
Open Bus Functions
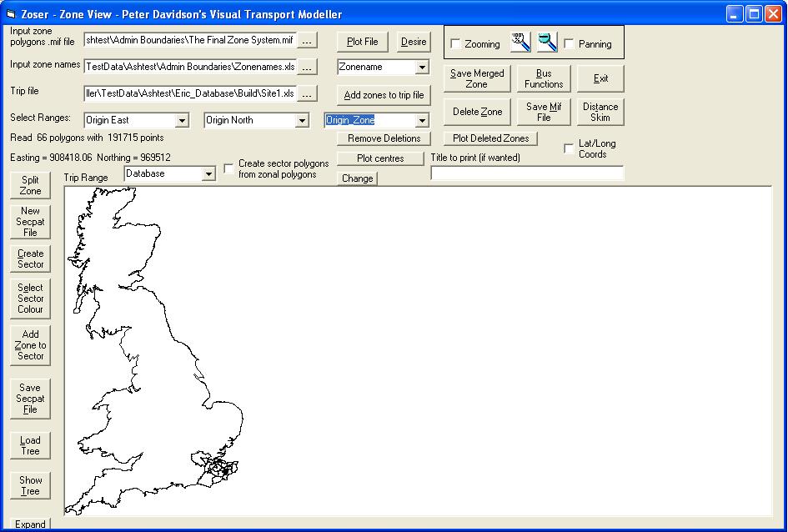point(544,78)
